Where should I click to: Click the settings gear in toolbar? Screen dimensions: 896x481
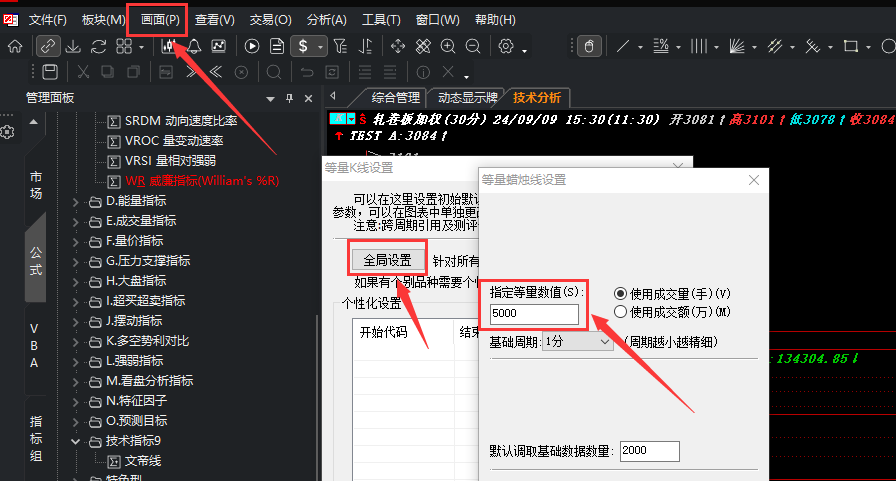point(506,46)
